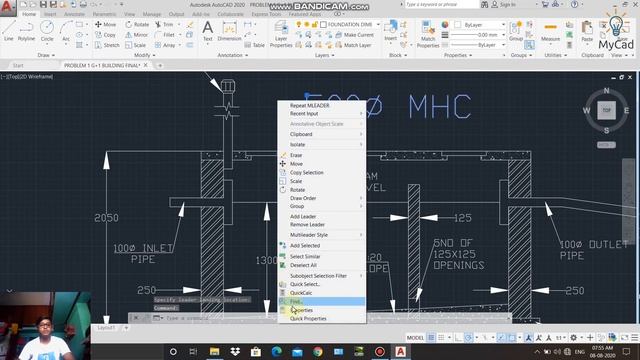
Task: Click the Move tool in Modify panel
Action: click(x=105, y=24)
